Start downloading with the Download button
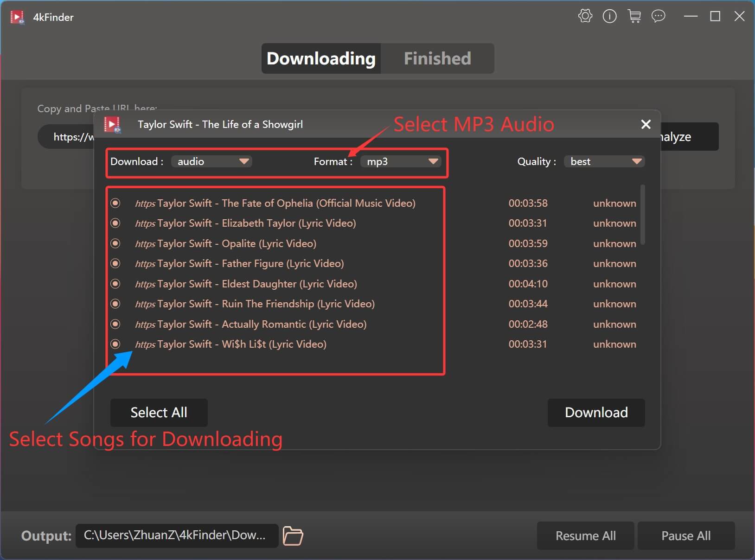755x560 pixels. point(595,413)
